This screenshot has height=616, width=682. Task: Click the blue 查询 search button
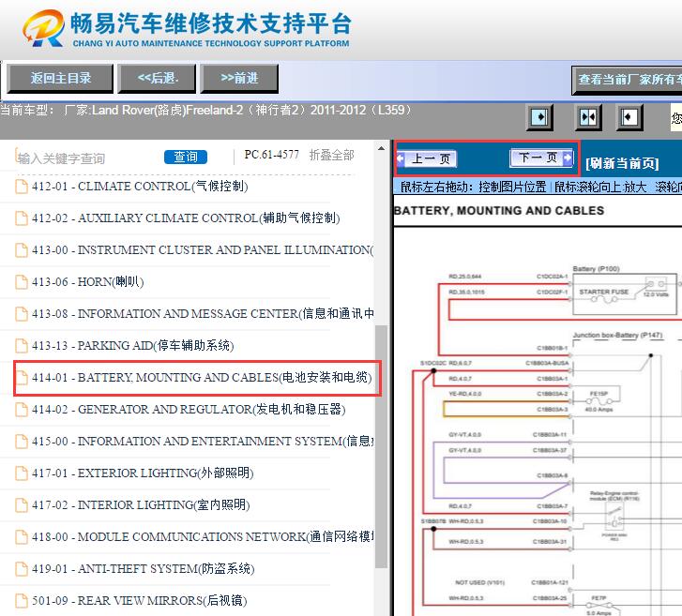click(x=186, y=157)
